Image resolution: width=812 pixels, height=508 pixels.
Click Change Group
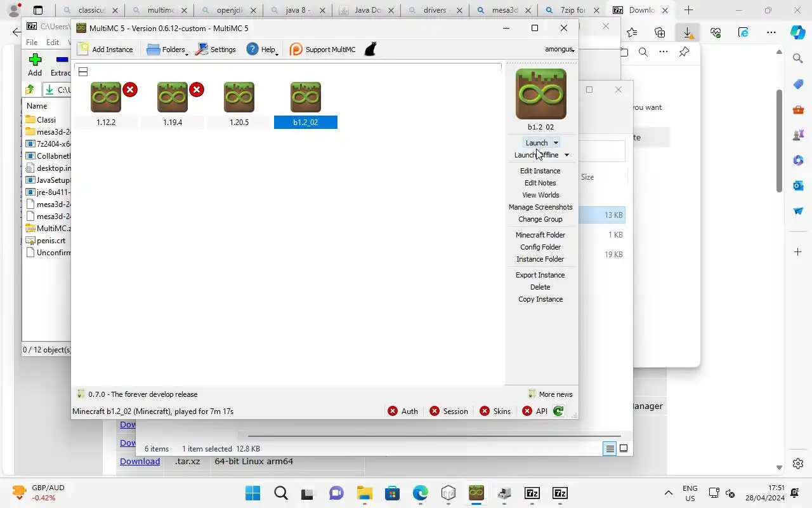(540, 219)
